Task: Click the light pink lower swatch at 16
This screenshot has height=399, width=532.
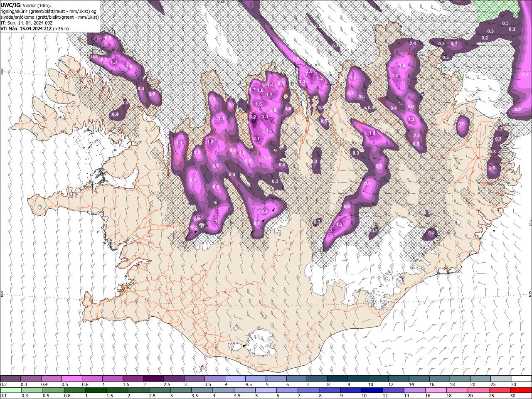Action: [x=436, y=390]
